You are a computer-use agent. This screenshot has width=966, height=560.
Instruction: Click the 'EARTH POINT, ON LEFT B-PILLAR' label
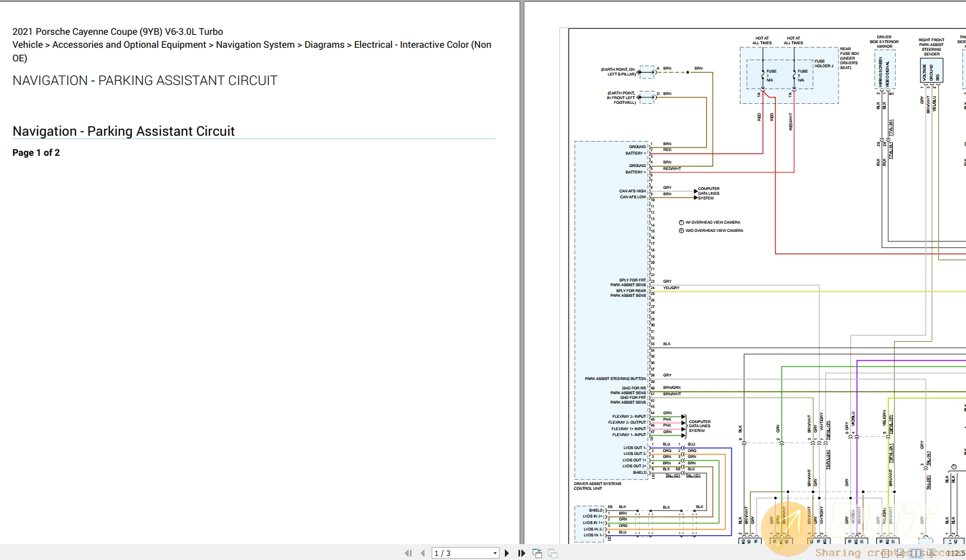(x=618, y=72)
